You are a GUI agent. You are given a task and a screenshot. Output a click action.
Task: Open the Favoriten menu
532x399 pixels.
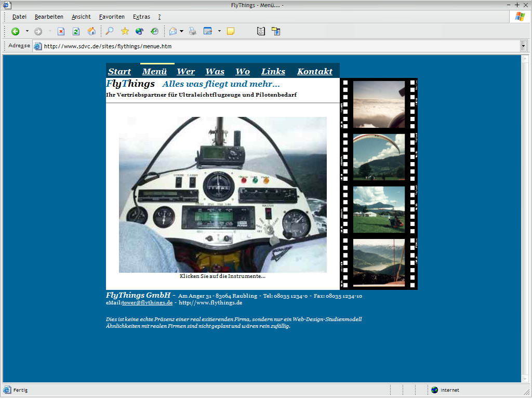click(x=112, y=17)
